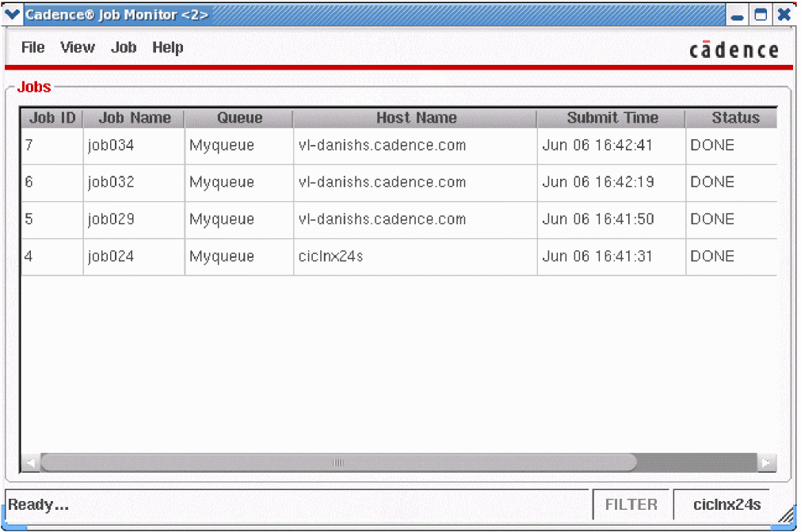The image size is (801, 532).
Task: Click DONE status of job024
Action: (731, 256)
